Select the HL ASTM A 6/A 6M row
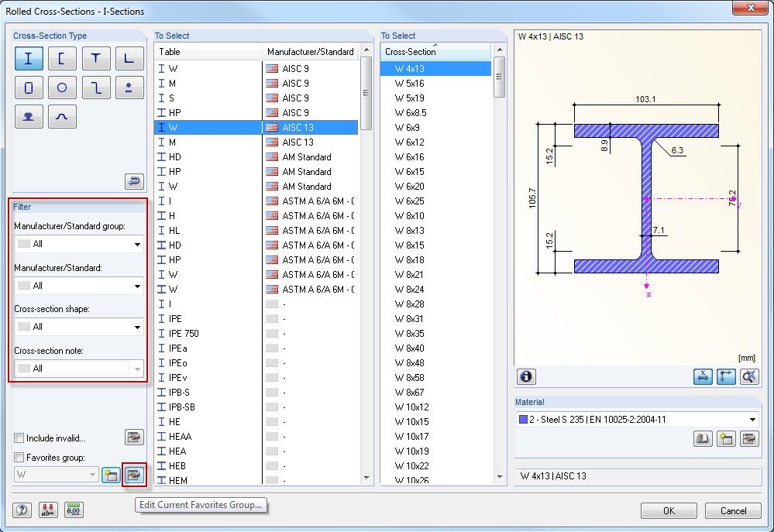 coord(256,231)
